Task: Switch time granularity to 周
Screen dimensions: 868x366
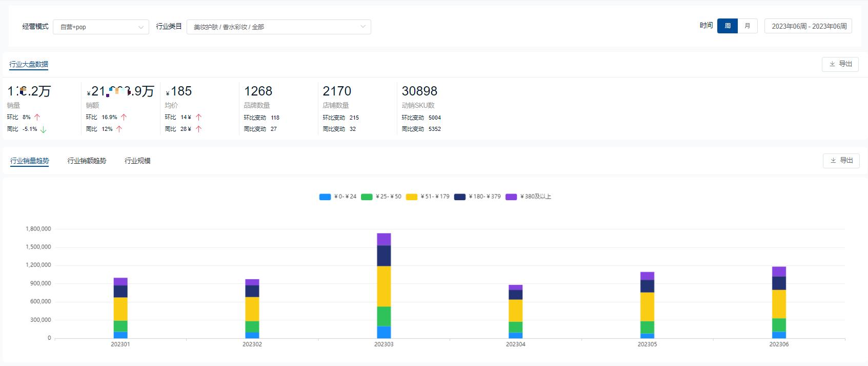Action: [727, 26]
